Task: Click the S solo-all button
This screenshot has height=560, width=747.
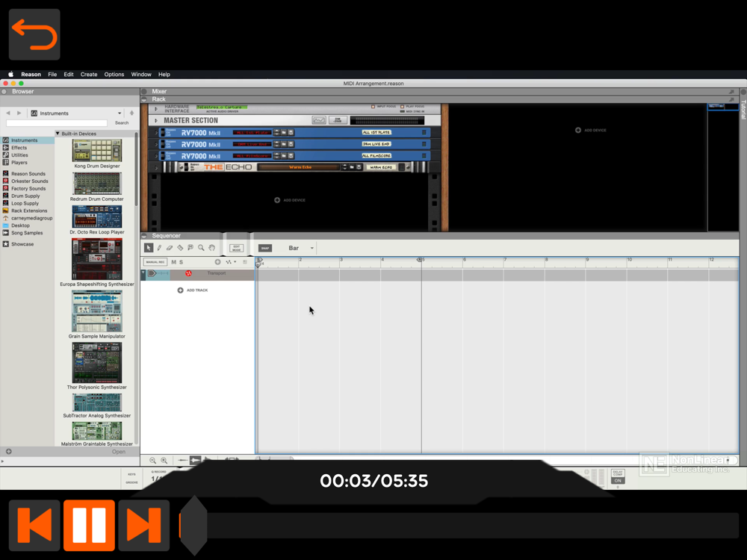Action: tap(181, 262)
